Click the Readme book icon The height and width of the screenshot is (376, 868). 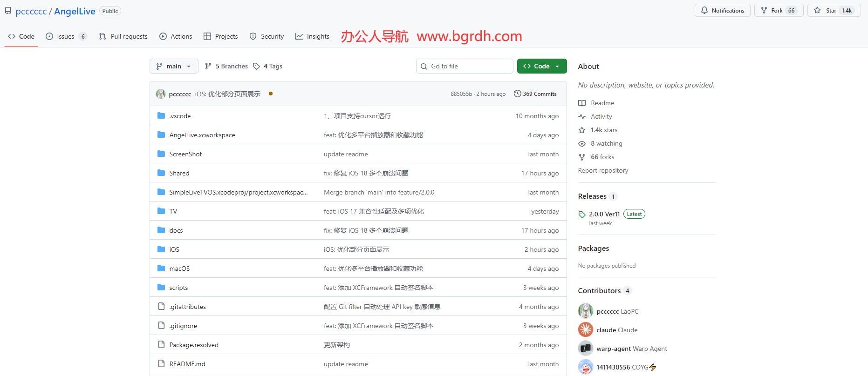(x=582, y=103)
